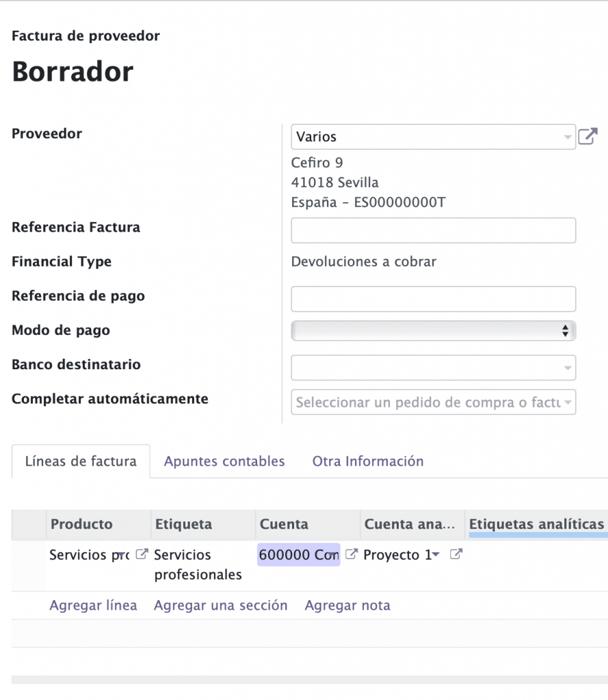Focus the Referencia de pago field

pyautogui.click(x=434, y=299)
